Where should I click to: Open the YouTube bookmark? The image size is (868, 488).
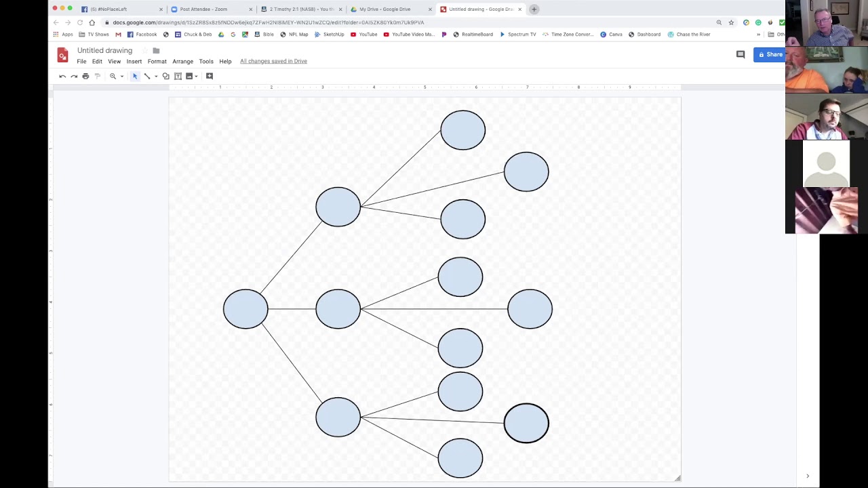click(363, 35)
